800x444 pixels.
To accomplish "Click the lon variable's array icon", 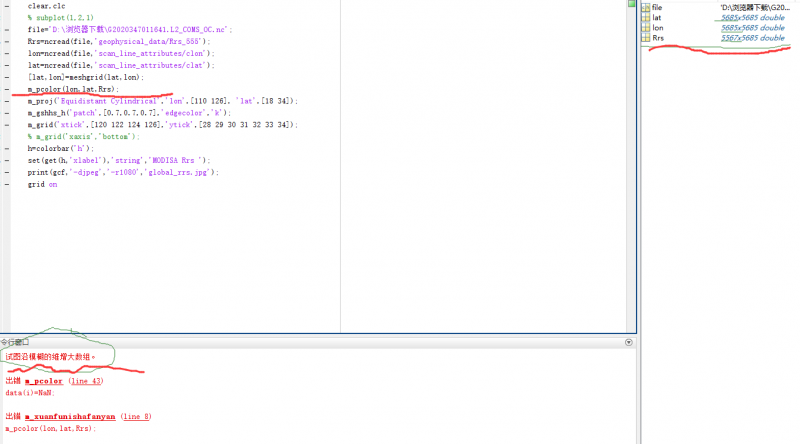I will click(x=645, y=28).
